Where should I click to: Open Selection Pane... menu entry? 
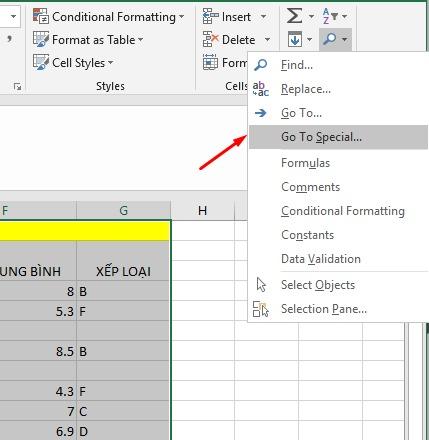pos(338,309)
